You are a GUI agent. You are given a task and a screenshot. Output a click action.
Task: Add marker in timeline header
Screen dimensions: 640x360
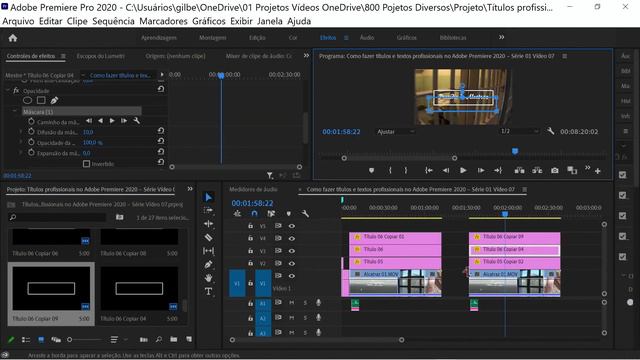tap(289, 213)
